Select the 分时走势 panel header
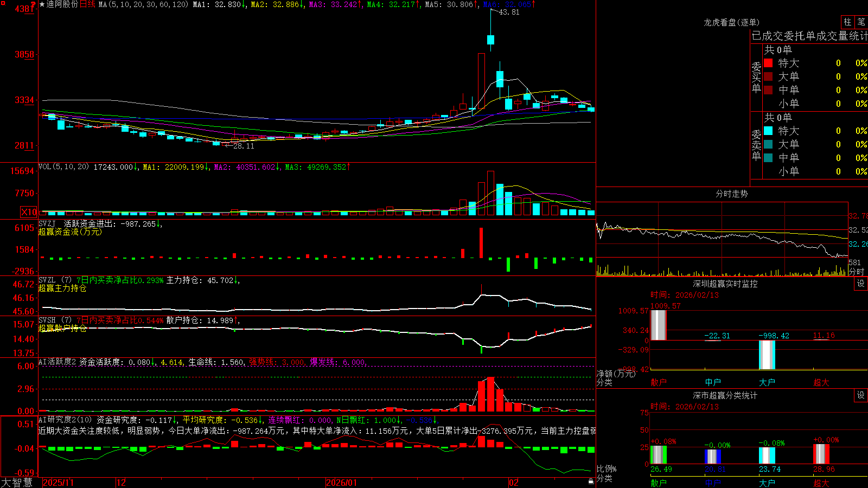Viewport: 868px width, 488px height. pyautogui.click(x=731, y=194)
